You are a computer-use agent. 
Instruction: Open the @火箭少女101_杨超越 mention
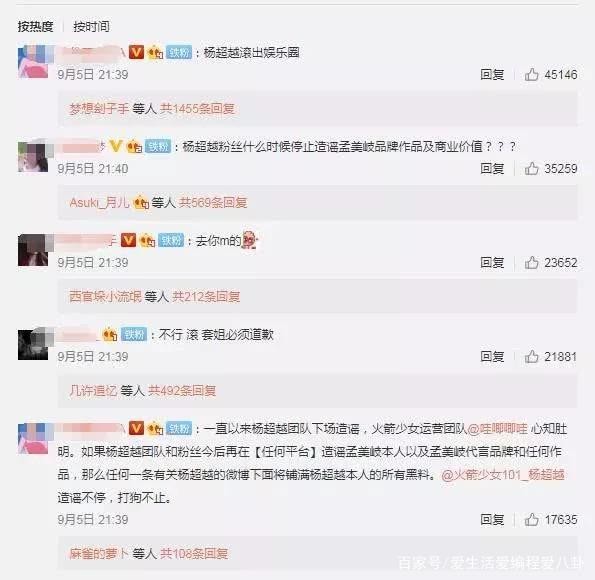pyautogui.click(x=503, y=475)
